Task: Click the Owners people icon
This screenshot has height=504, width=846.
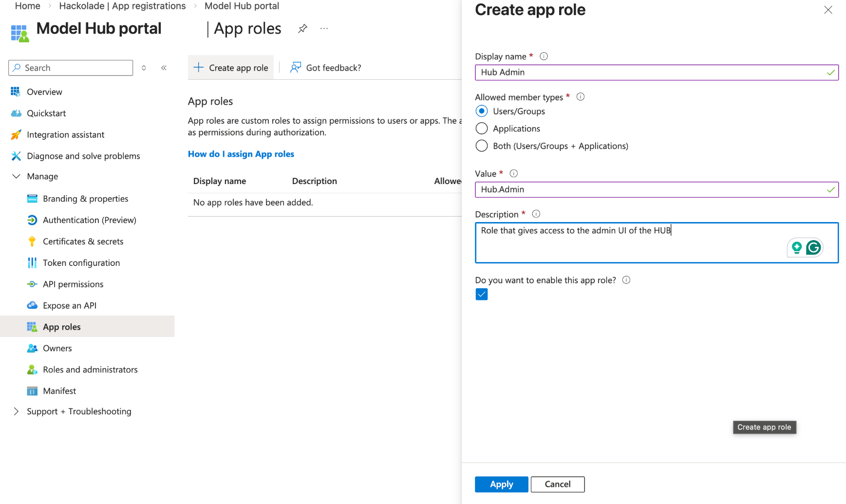Action: [x=32, y=348]
